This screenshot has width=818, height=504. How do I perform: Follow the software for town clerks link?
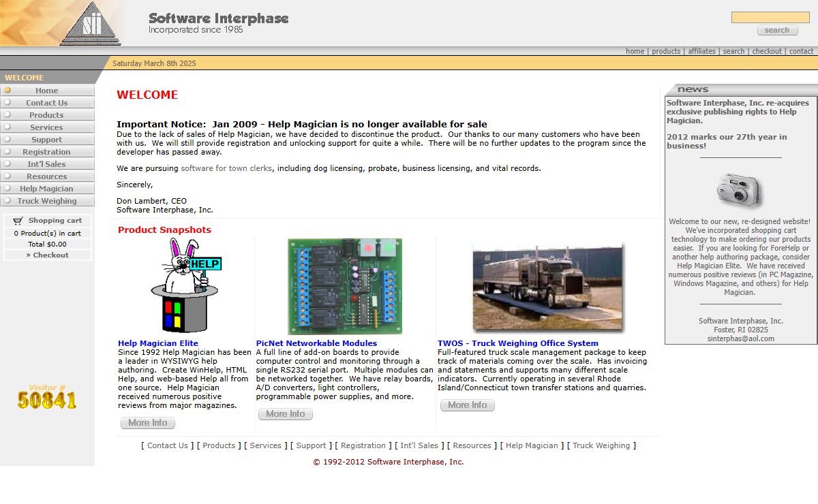226,168
